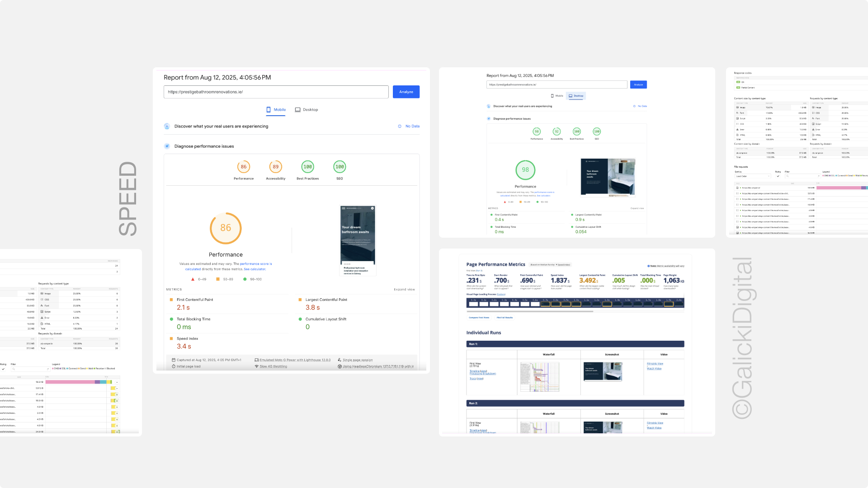Click the Chromium icon next to HeadlessChromium
This screenshot has width=868, height=488.
(x=340, y=366)
